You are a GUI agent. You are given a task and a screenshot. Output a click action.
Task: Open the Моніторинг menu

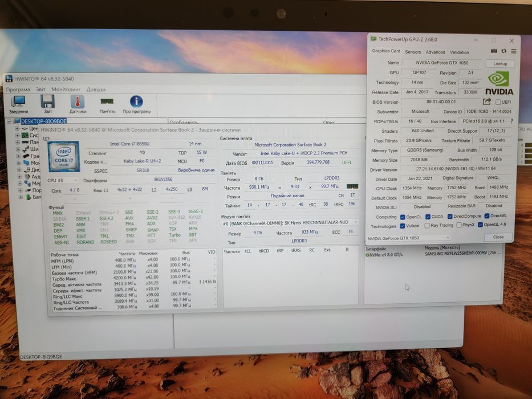(66, 89)
